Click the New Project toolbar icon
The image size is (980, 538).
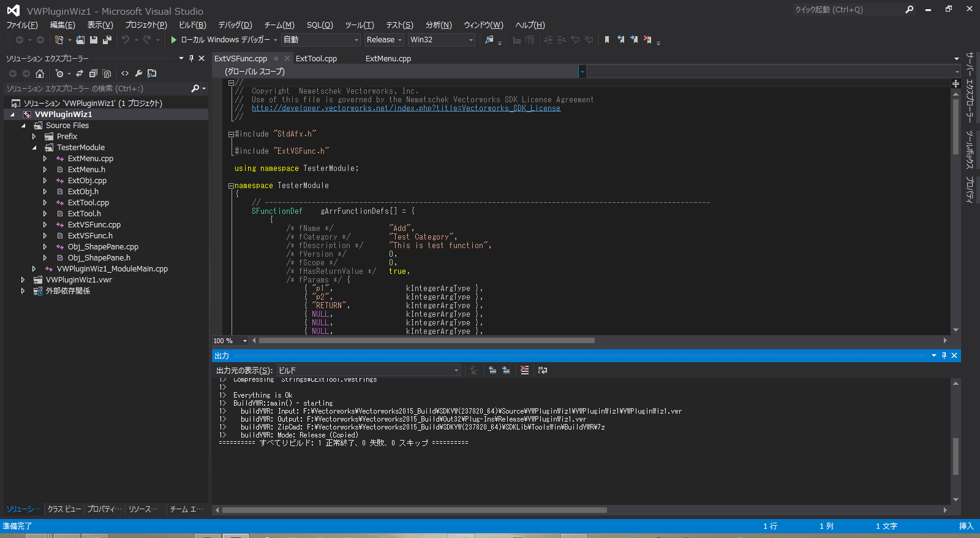tap(59, 40)
